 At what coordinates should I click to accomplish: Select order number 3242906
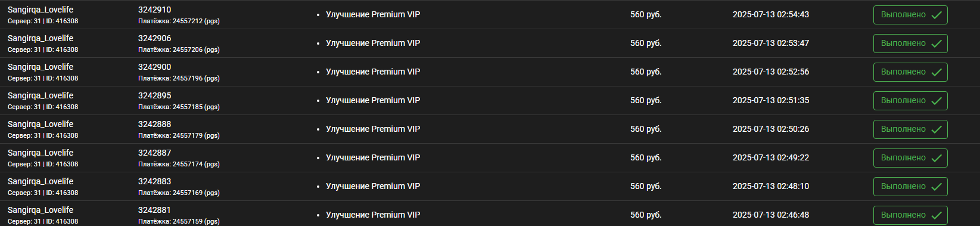[x=155, y=38]
